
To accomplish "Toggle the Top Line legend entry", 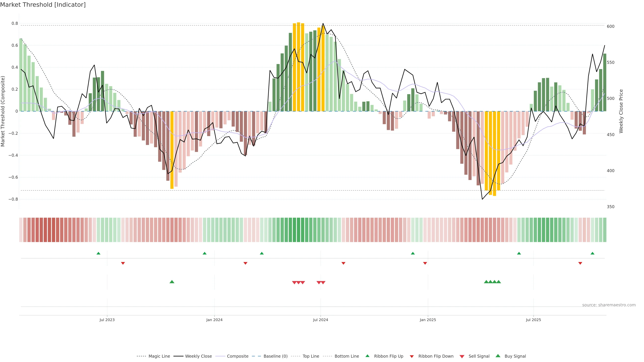I will (x=311, y=356).
